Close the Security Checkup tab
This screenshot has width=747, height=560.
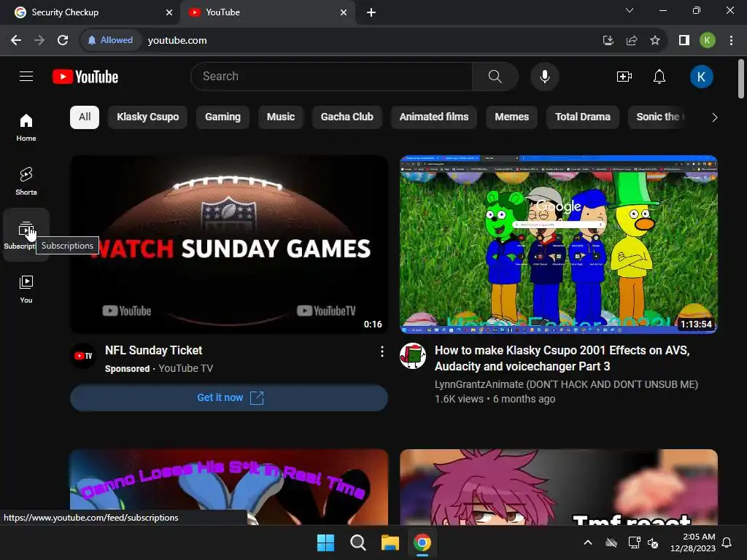pos(169,12)
